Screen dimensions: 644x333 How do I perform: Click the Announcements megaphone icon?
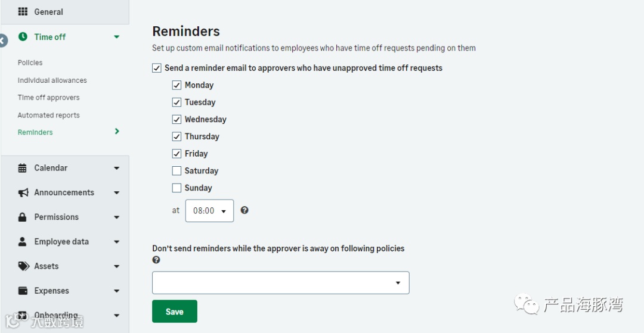[x=23, y=192]
